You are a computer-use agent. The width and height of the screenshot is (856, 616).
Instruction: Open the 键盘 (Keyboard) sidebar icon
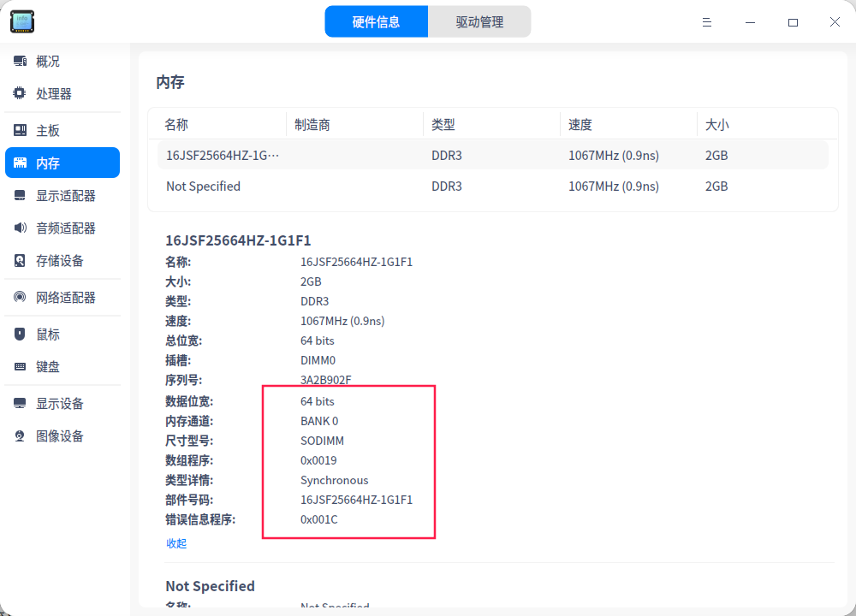19,366
